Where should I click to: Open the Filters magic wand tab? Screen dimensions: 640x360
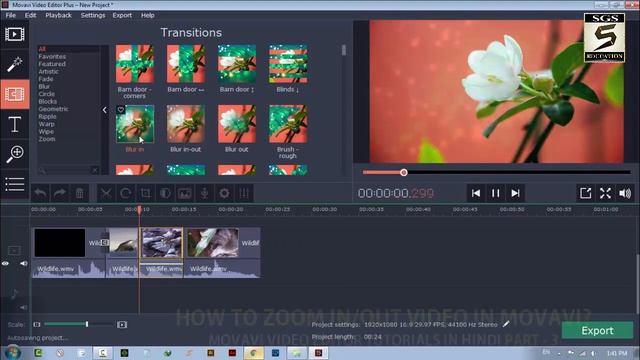[x=15, y=64]
